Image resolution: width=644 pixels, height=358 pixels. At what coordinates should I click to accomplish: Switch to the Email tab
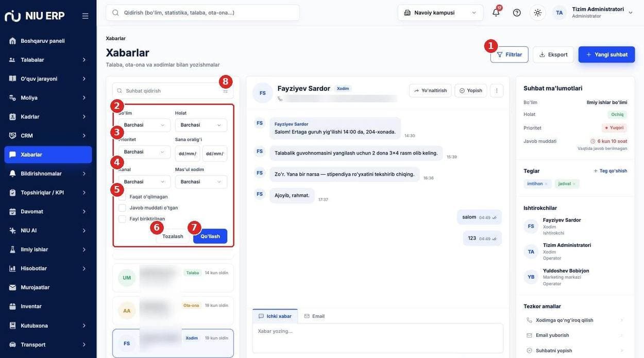click(314, 316)
